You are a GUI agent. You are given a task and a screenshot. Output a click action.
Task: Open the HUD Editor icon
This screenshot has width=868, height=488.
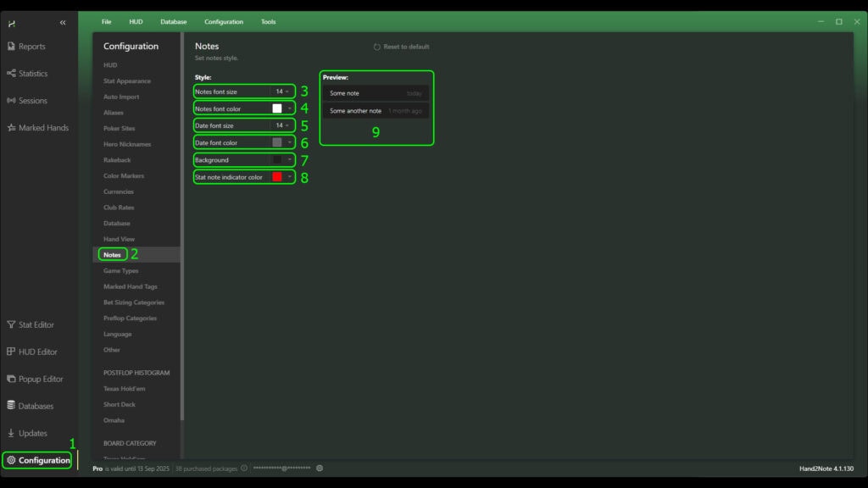tap(11, 352)
